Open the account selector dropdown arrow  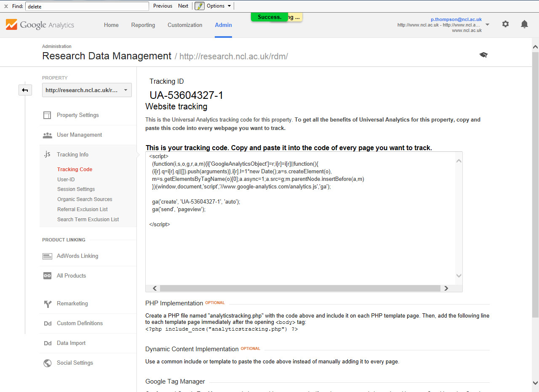[487, 25]
